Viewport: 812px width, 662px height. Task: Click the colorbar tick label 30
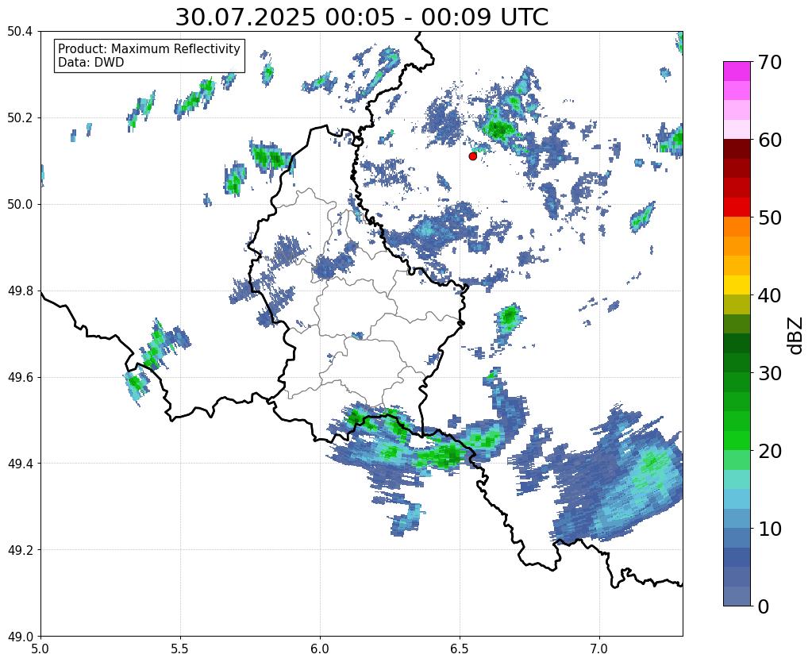769,373
